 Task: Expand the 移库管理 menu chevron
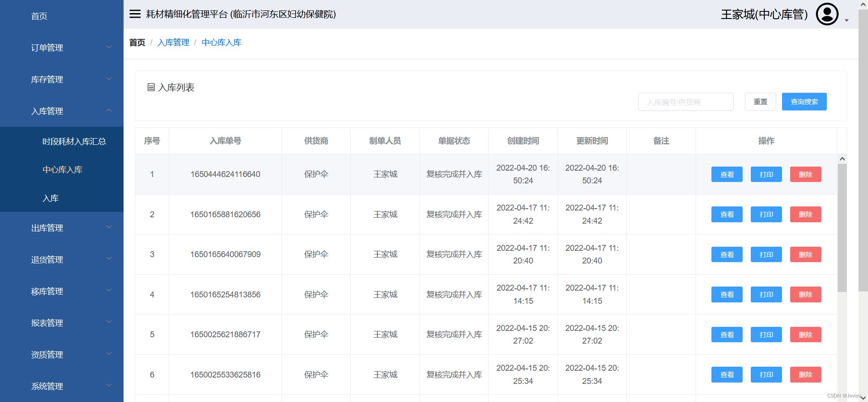point(109,291)
